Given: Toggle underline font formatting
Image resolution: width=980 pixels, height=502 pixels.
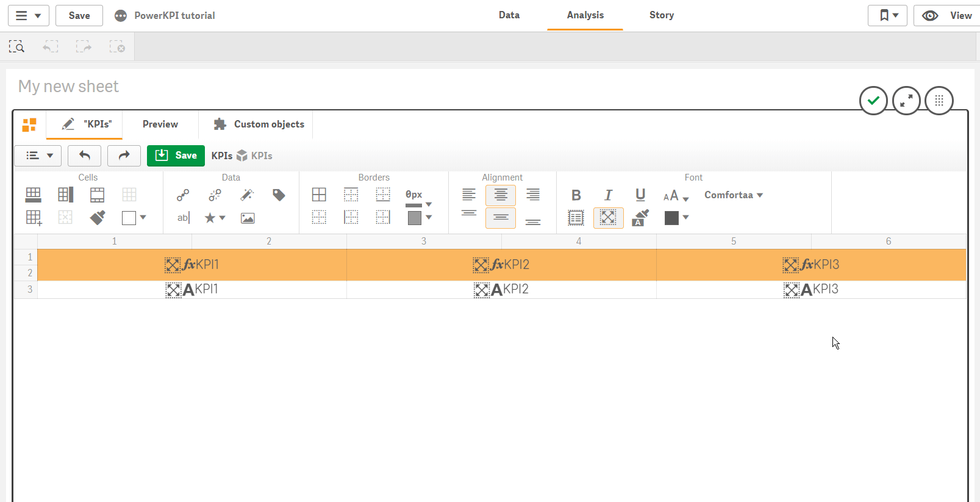Looking at the screenshot, I should pyautogui.click(x=640, y=195).
